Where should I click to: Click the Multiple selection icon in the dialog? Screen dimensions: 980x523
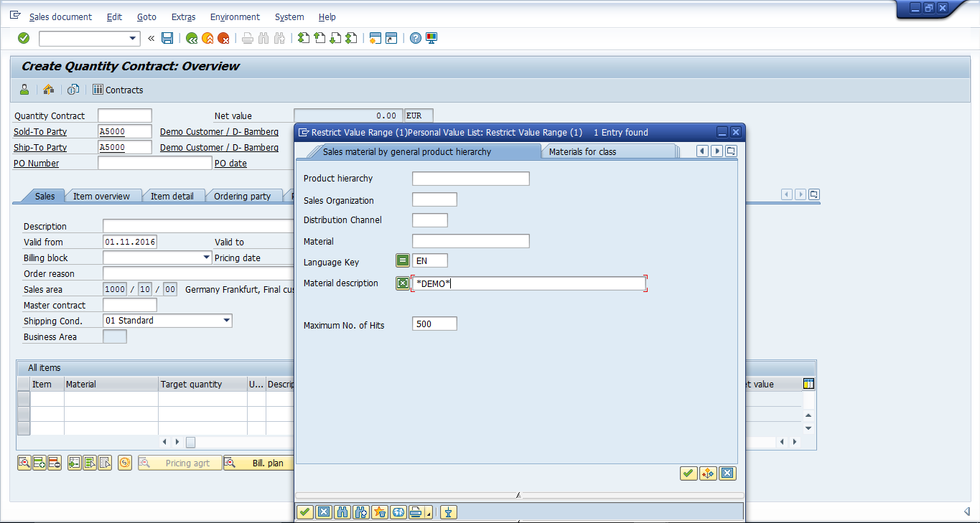[708, 473]
